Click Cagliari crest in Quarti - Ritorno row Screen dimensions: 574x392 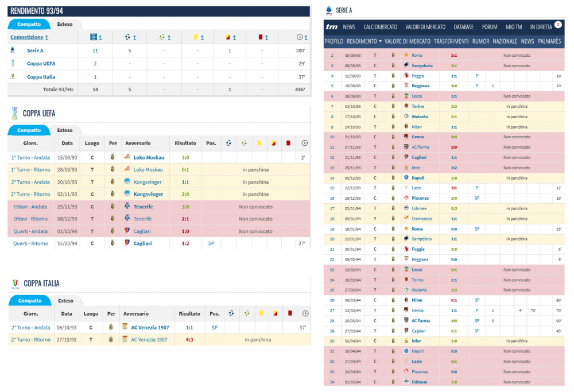tap(127, 243)
